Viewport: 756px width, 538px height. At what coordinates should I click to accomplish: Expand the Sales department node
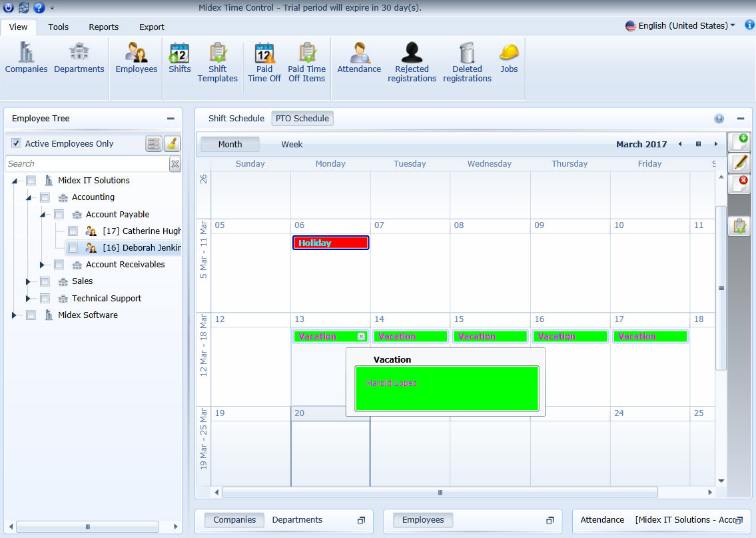(x=28, y=281)
